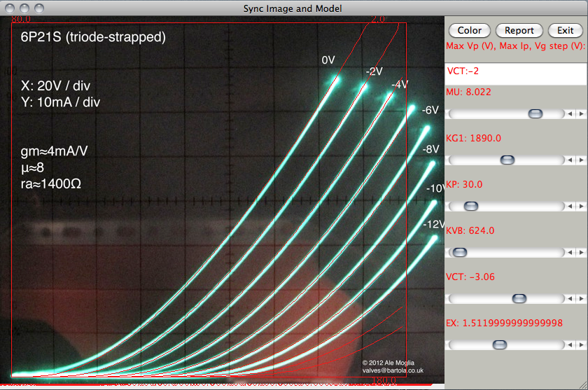Increase MU with right arrow

click(581, 113)
